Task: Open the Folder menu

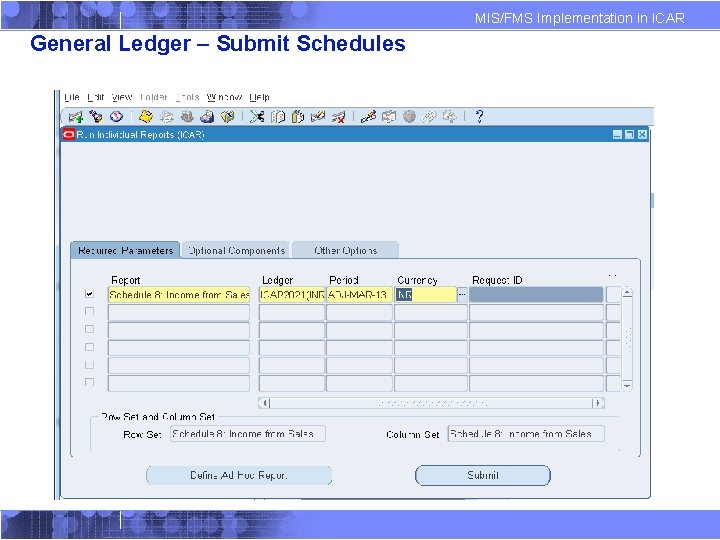Action: pyautogui.click(x=154, y=97)
